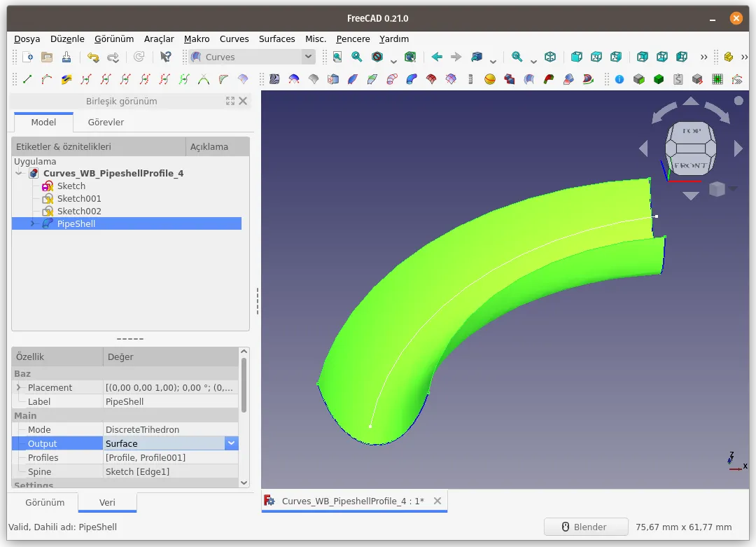Image resolution: width=756 pixels, height=547 pixels.
Task: Click the yellow sphere tool icon
Action: (490, 79)
